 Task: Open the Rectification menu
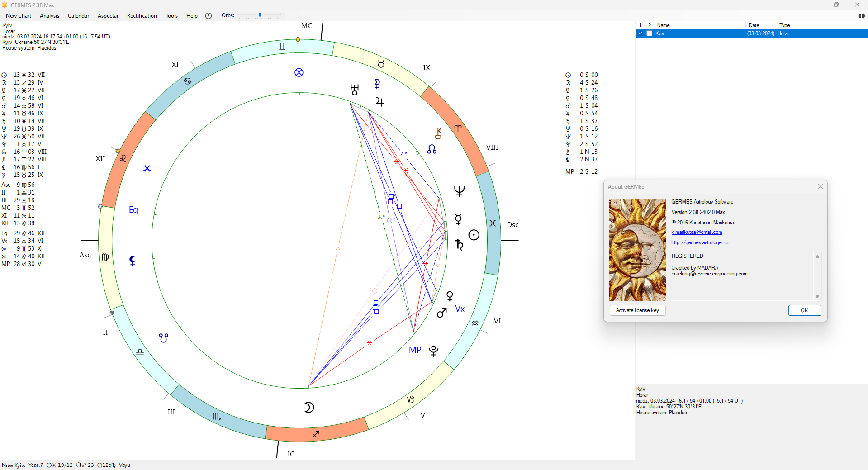[142, 16]
